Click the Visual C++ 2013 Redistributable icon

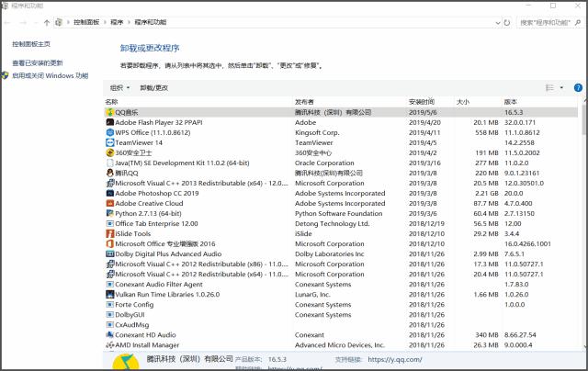click(110, 183)
